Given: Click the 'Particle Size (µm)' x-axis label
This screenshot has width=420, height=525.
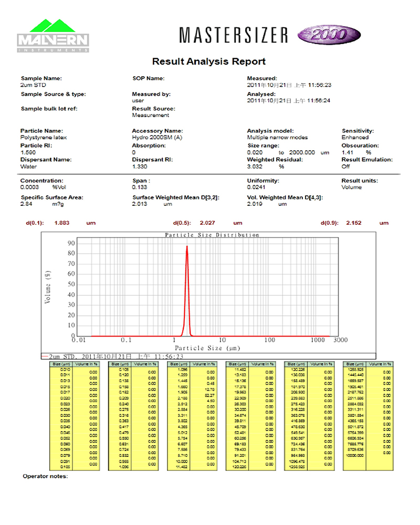Looking at the screenshot, I should (x=208, y=348).
